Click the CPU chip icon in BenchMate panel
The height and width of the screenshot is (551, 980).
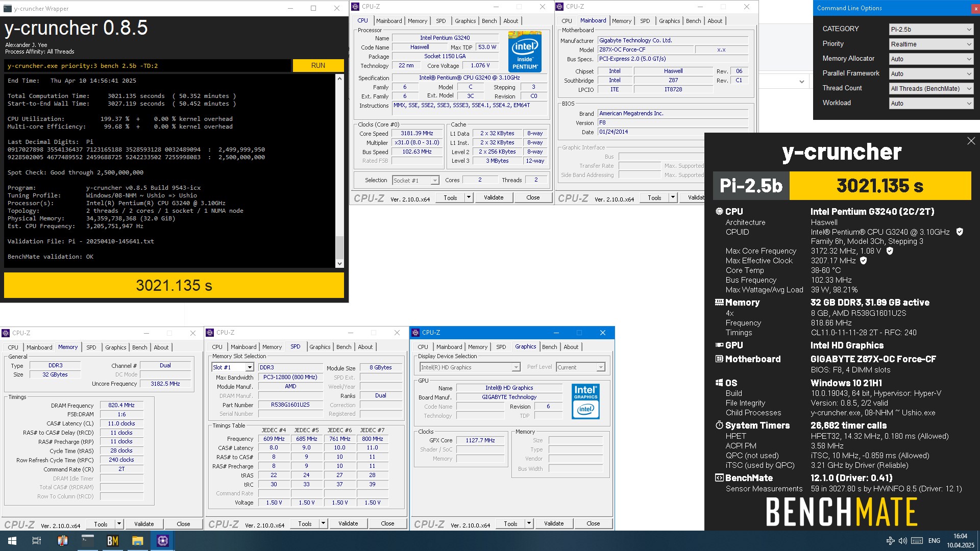click(719, 211)
